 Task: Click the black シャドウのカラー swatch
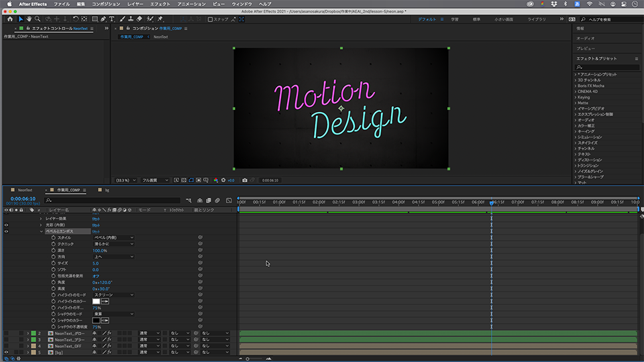tap(97, 320)
